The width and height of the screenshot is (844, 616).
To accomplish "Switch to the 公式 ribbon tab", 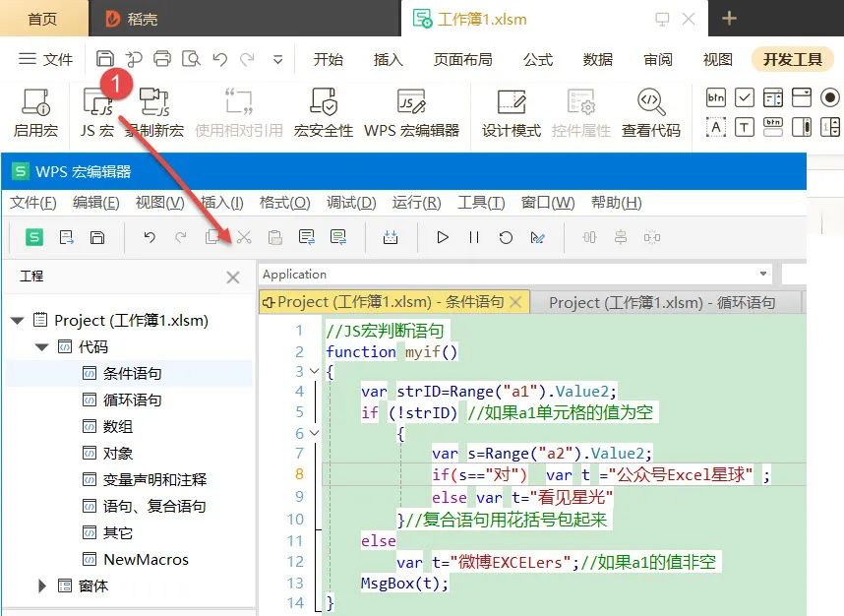I will click(x=538, y=59).
